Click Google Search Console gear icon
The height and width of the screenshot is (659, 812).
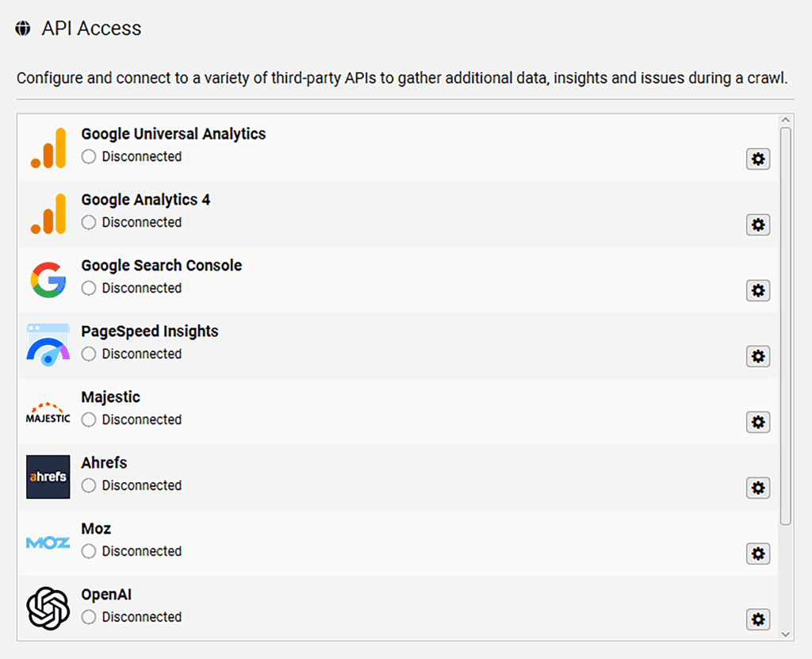click(758, 291)
